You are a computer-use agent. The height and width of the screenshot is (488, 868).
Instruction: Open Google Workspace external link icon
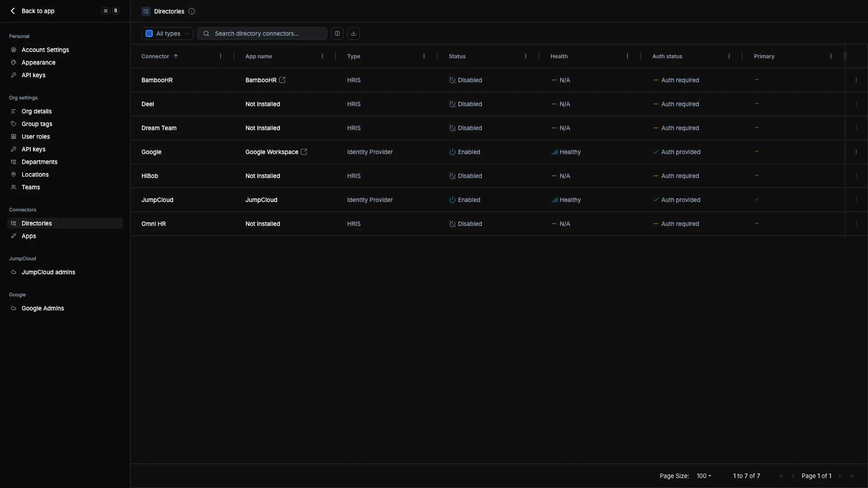(304, 152)
